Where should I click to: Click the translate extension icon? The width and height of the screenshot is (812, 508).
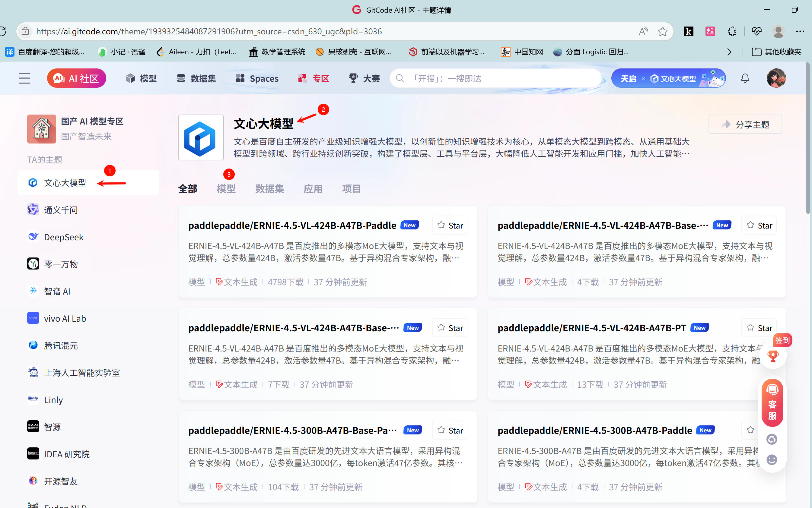710,31
